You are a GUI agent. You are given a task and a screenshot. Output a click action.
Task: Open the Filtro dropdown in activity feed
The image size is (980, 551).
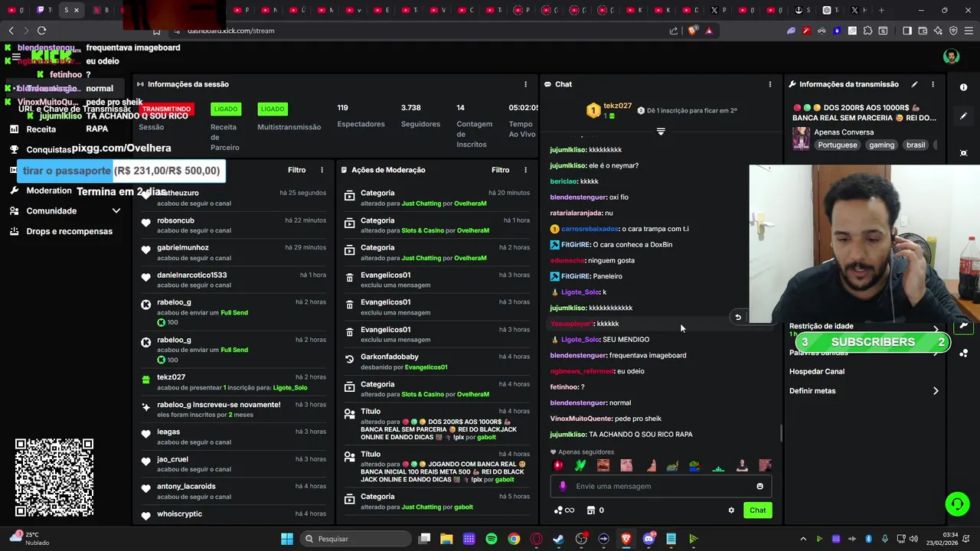(296, 170)
